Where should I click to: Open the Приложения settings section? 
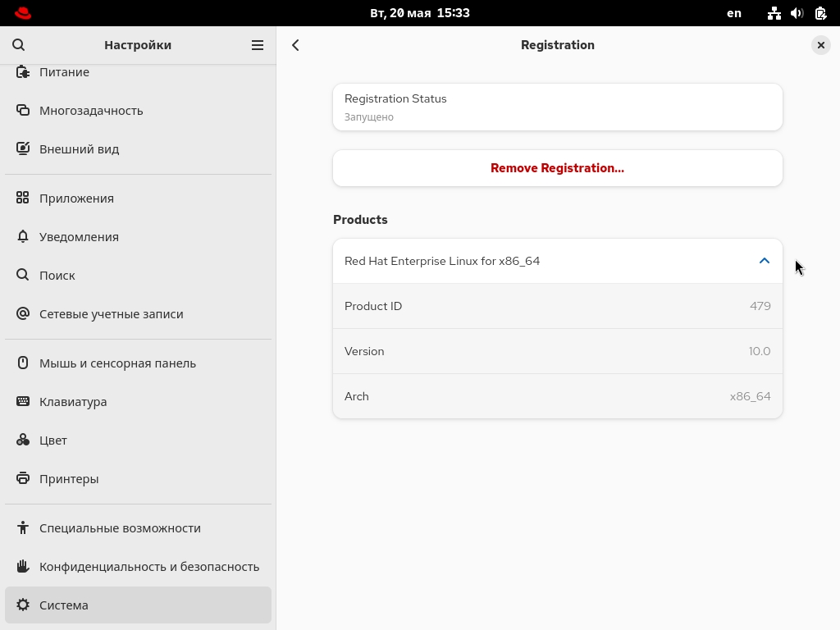tap(76, 198)
